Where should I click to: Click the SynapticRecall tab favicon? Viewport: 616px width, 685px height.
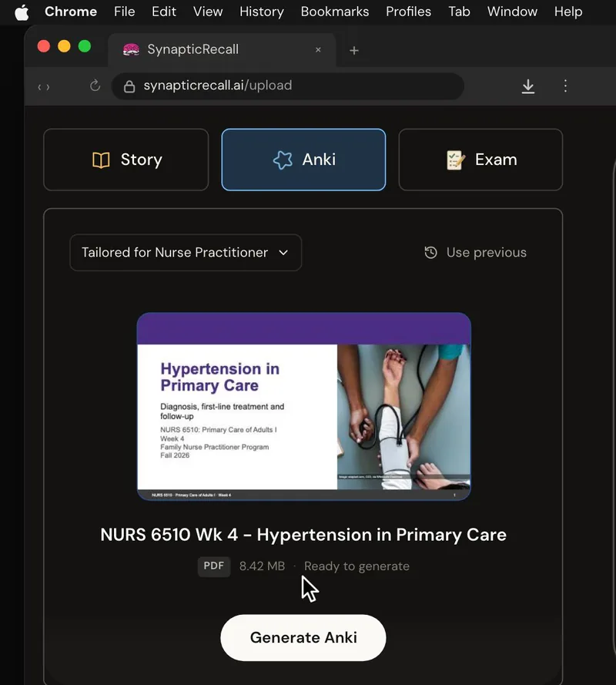(x=131, y=50)
